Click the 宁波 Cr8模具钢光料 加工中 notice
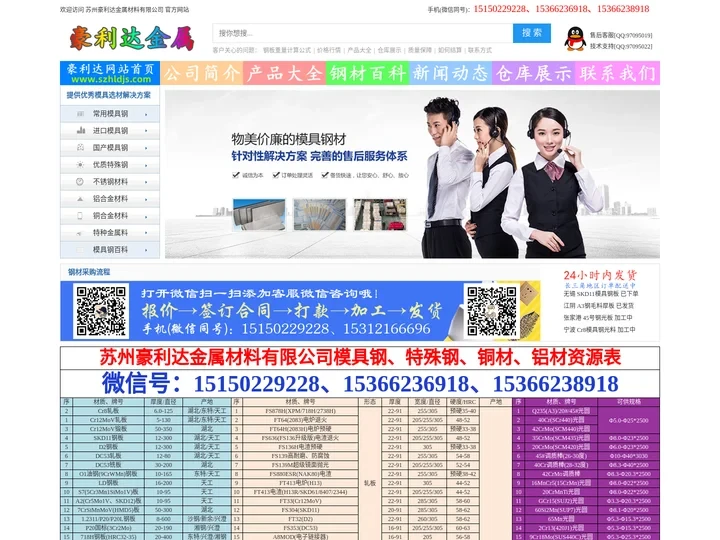 600,329
